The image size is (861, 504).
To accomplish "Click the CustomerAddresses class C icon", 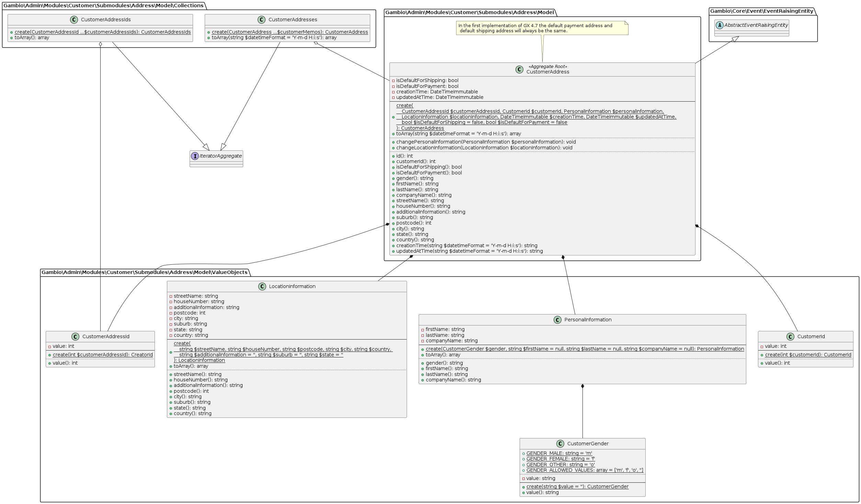I will pos(261,20).
